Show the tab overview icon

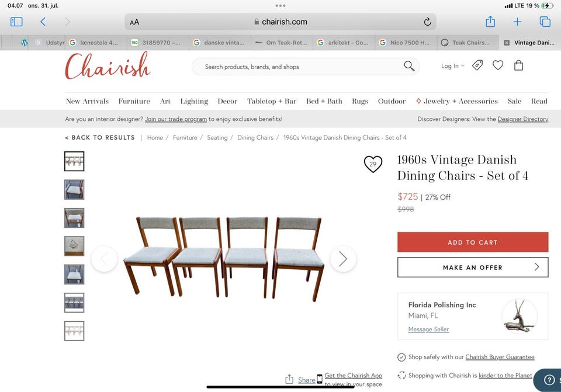[545, 22]
